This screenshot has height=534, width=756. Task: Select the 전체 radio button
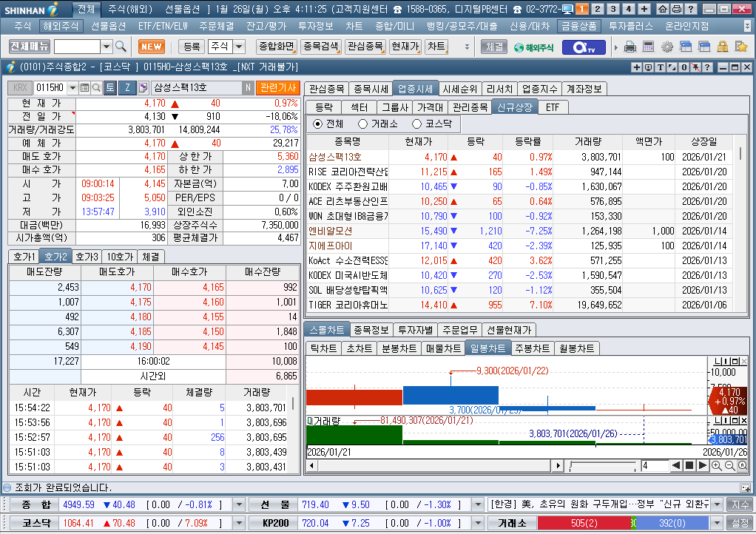click(317, 124)
